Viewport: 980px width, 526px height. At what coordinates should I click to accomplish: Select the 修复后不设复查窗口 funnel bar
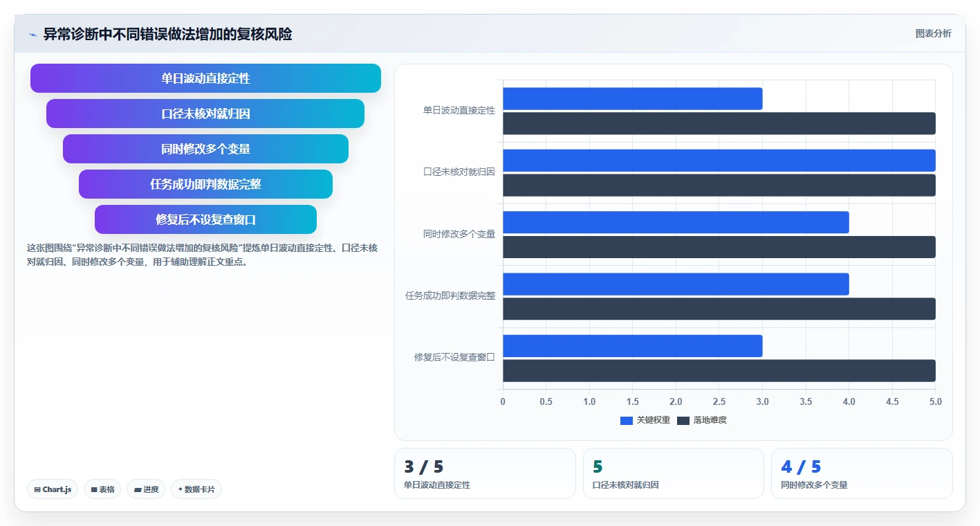[x=205, y=219]
